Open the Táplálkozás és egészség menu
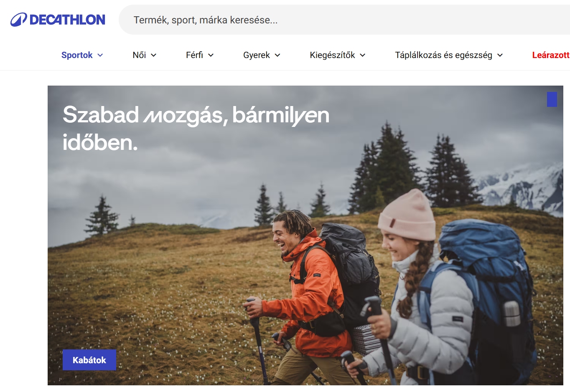Screen dimensions: 570x392 [x=443, y=55]
